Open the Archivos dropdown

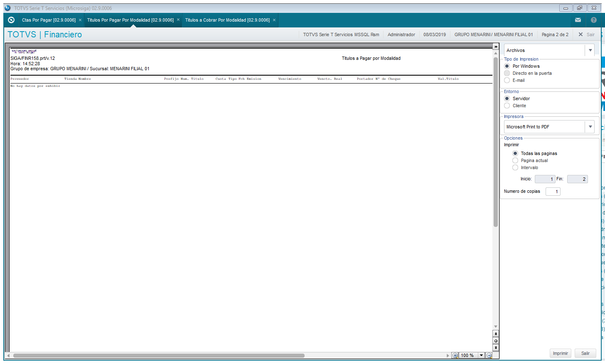point(590,50)
